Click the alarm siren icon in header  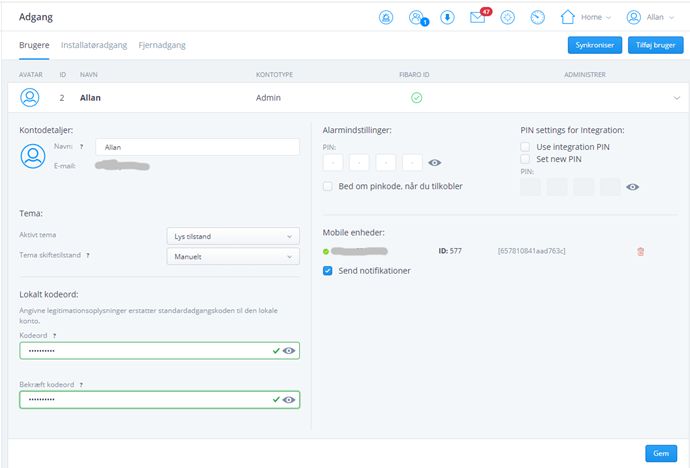coord(386,17)
